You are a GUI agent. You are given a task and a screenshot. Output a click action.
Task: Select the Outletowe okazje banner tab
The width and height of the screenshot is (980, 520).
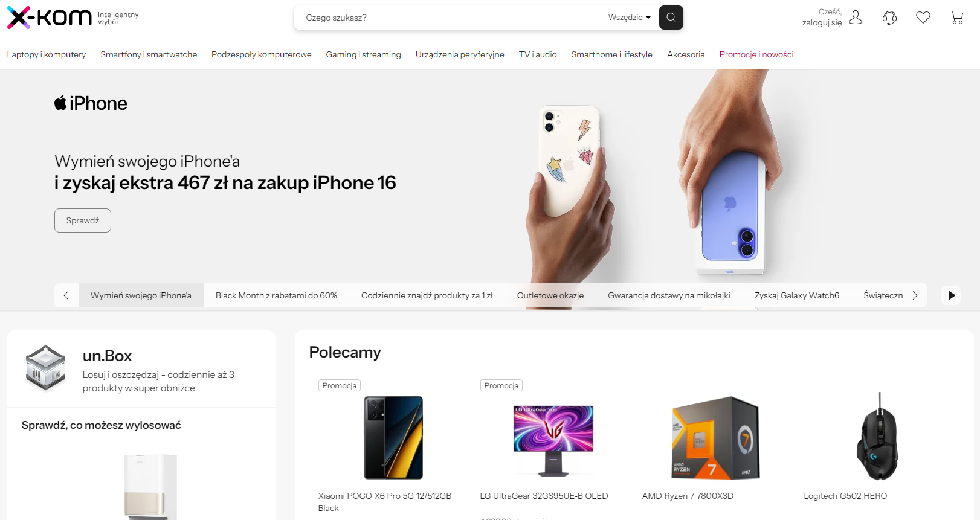[550, 295]
